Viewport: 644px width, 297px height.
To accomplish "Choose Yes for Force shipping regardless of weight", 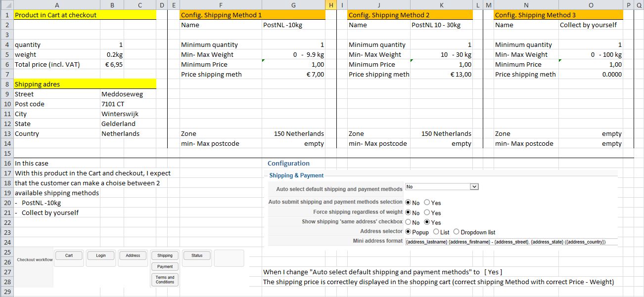I will pos(427,212).
